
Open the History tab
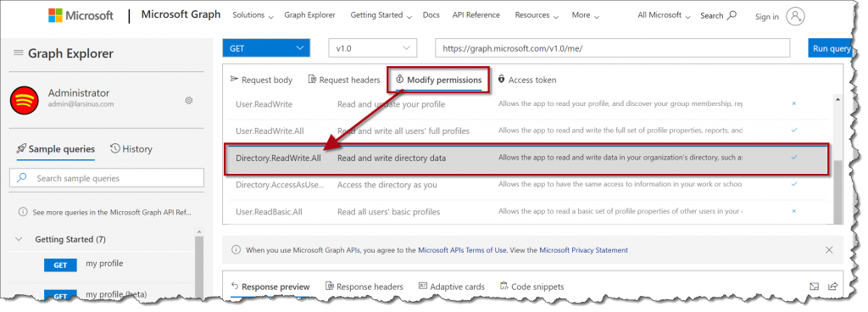[x=131, y=149]
